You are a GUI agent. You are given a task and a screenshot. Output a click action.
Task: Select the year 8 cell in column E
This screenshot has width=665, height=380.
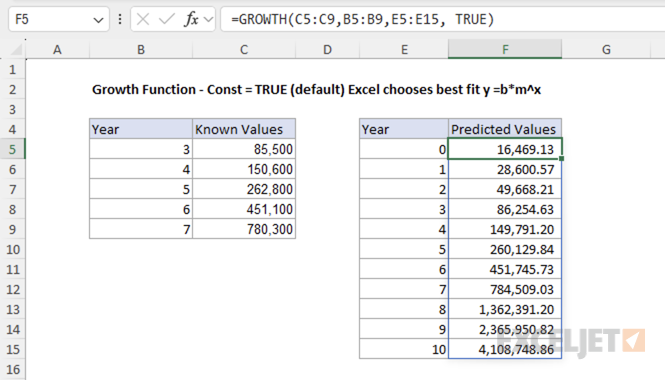[404, 309]
